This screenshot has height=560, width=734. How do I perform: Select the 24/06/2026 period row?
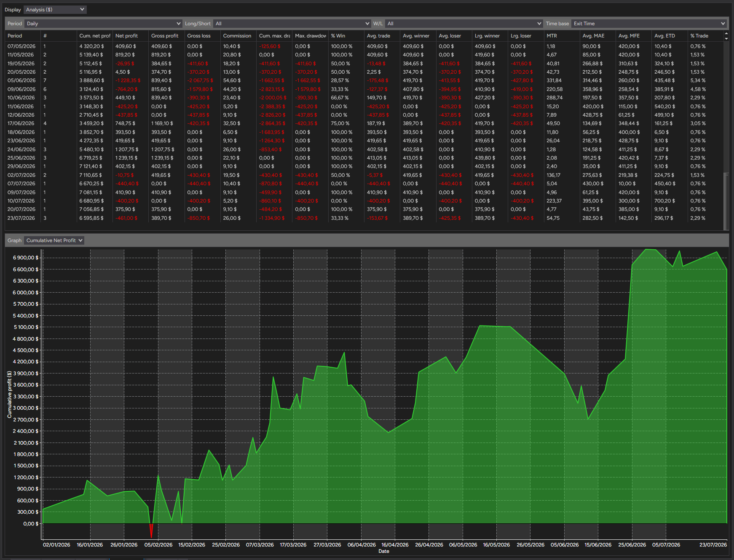point(364,149)
